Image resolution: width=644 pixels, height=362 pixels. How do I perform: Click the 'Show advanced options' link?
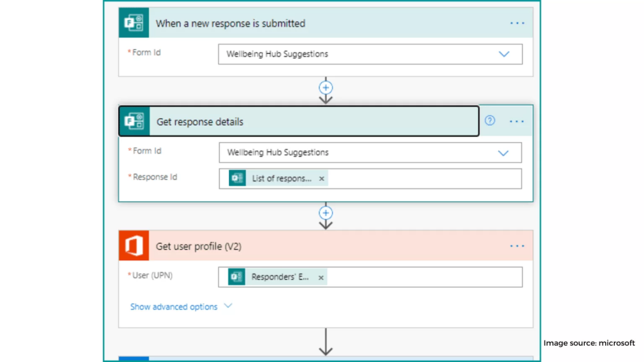coord(174,307)
